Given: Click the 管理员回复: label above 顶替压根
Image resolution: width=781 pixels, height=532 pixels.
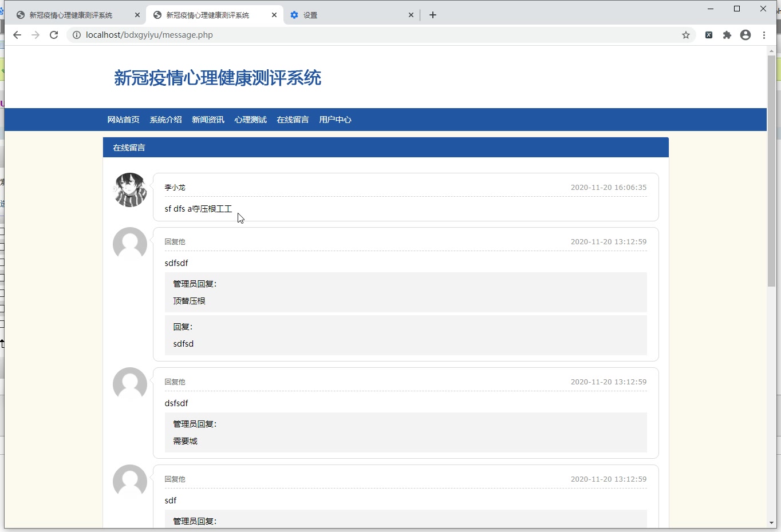Looking at the screenshot, I should 195,284.
